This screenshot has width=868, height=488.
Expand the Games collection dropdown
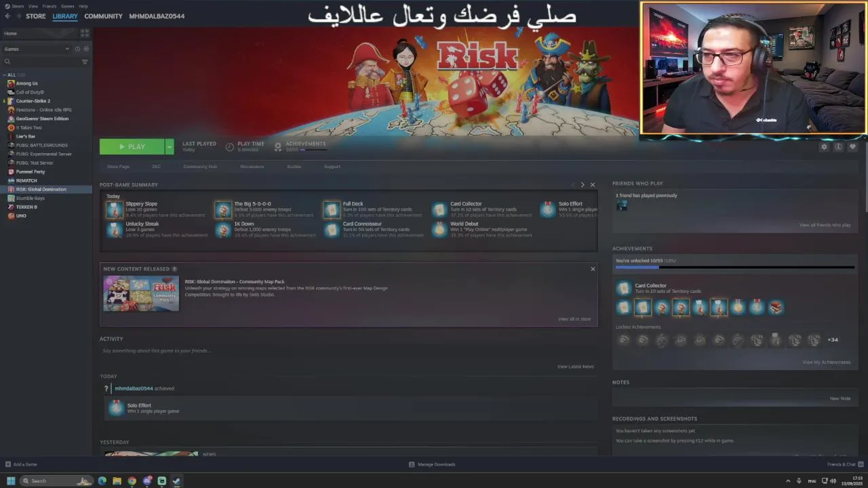coord(66,49)
